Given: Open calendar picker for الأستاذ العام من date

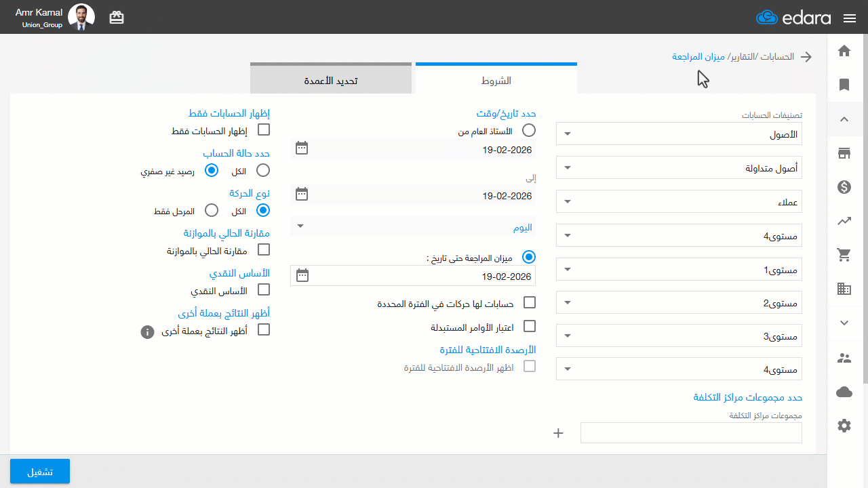Looking at the screenshot, I should click(x=302, y=148).
